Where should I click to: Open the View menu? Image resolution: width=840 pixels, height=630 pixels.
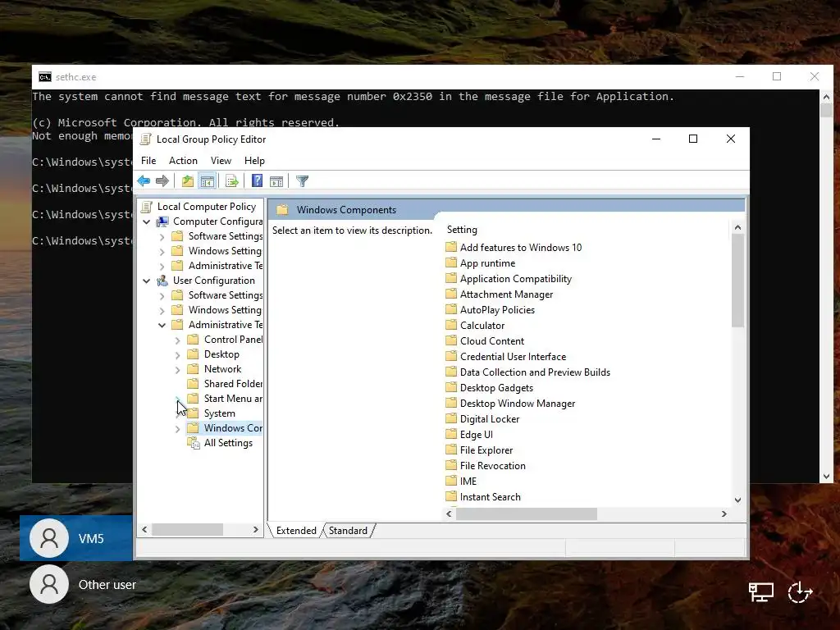click(221, 161)
